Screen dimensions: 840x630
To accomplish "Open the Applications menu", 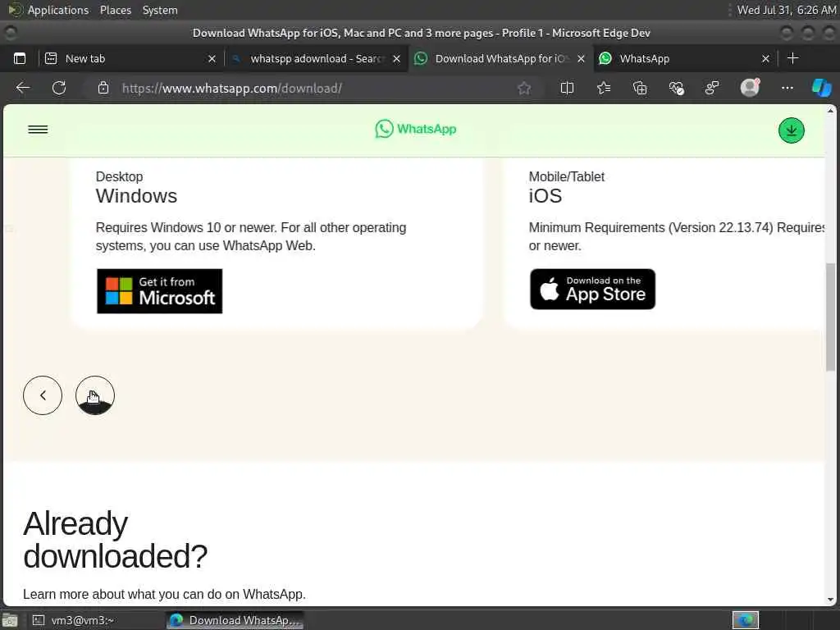I will [48, 10].
